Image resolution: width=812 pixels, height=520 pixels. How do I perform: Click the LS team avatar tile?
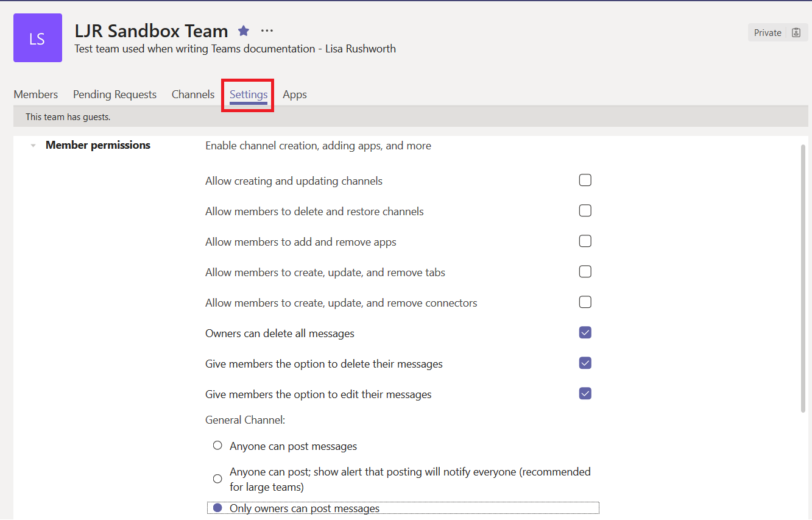(x=38, y=38)
